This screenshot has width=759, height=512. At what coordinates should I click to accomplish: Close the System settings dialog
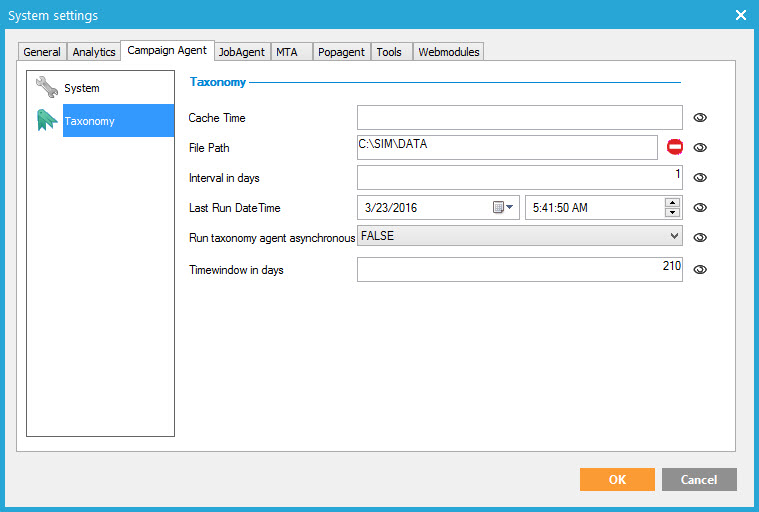tap(740, 15)
